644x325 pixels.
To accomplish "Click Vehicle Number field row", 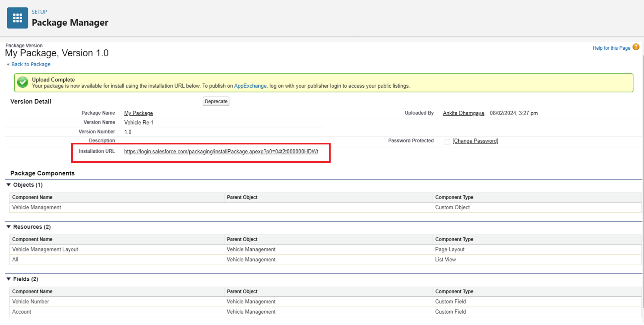I will pyautogui.click(x=31, y=302).
